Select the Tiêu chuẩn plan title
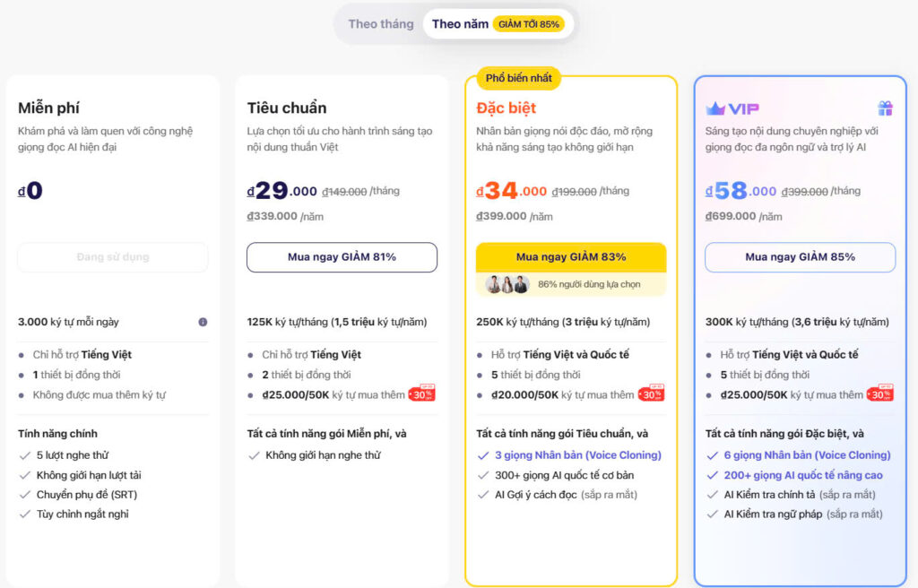Screen dimensions: 918x588 pos(287,108)
